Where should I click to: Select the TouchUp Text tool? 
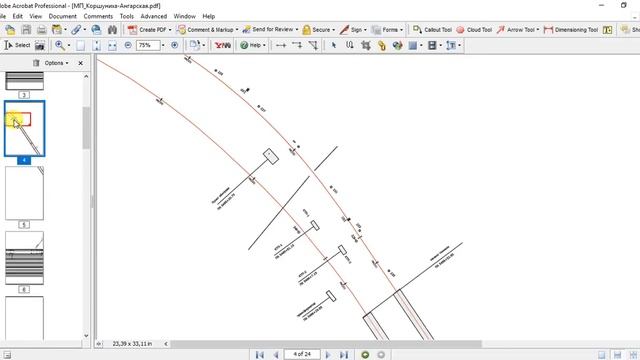tap(451, 45)
